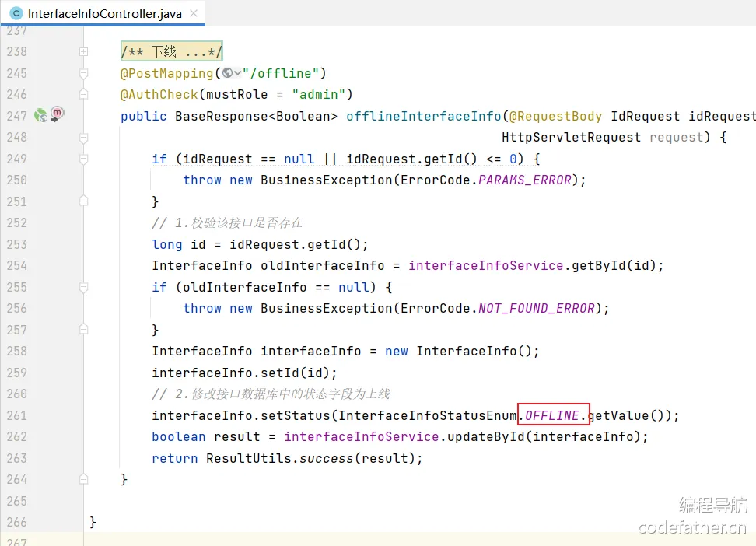Click InterfaceInfoStatusEnum on line 261

[x=428, y=415]
